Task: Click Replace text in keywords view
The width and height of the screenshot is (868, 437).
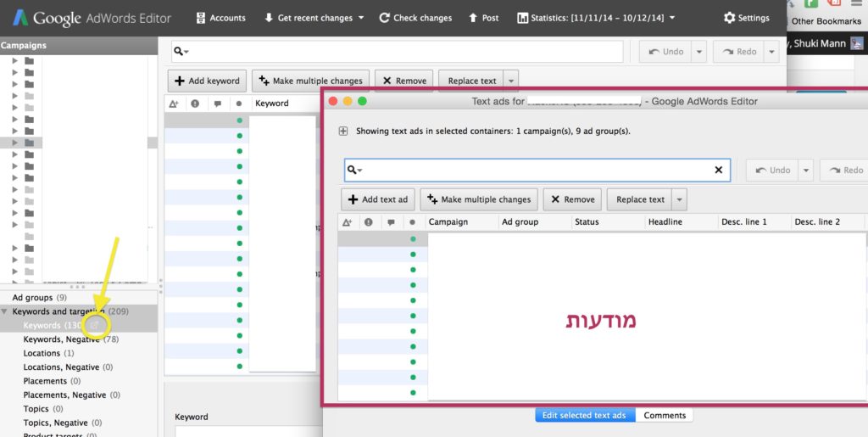Action: click(x=471, y=81)
